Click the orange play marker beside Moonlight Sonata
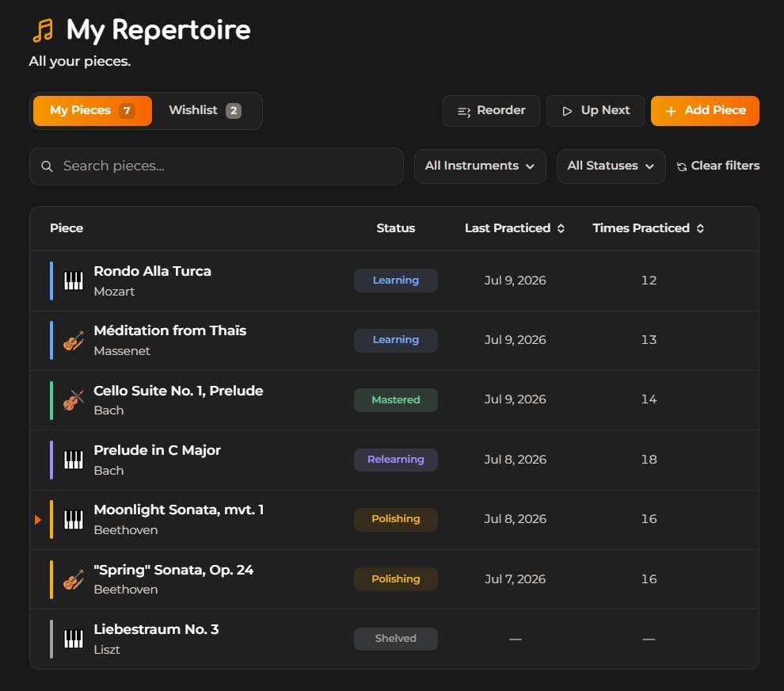 click(38, 520)
